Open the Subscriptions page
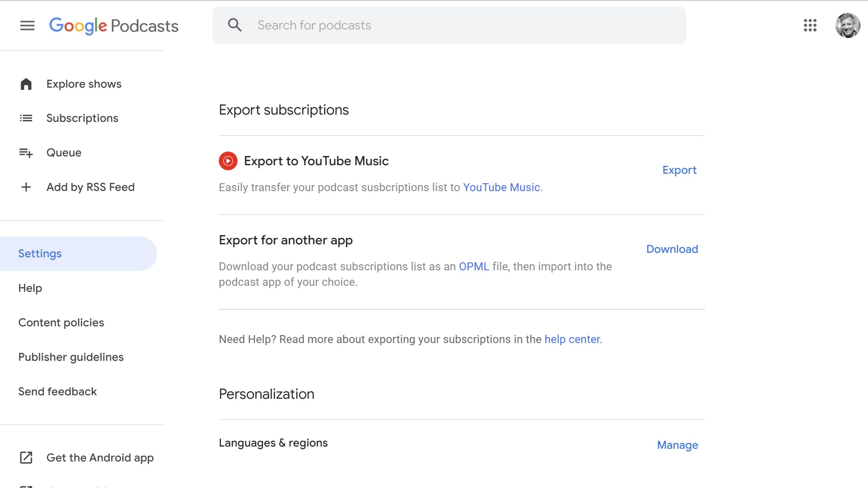Image resolution: width=868 pixels, height=488 pixels. coord(82,118)
